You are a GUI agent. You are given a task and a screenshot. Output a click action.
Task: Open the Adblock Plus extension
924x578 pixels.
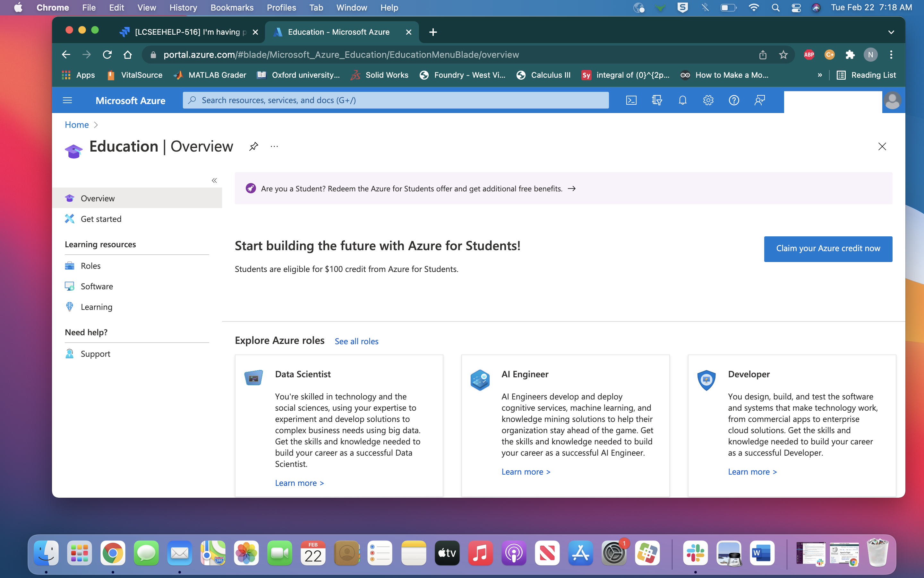tap(809, 55)
